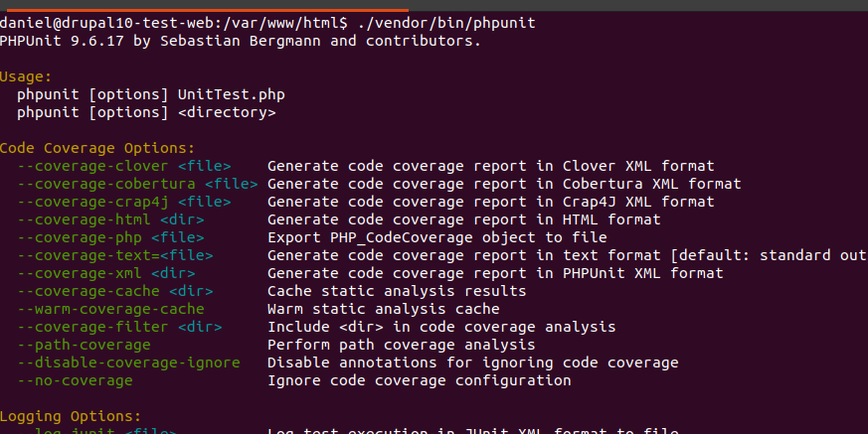Click the --coverage-text=<file> option
Screen dimensions: 868x434
pyautogui.click(x=115, y=255)
